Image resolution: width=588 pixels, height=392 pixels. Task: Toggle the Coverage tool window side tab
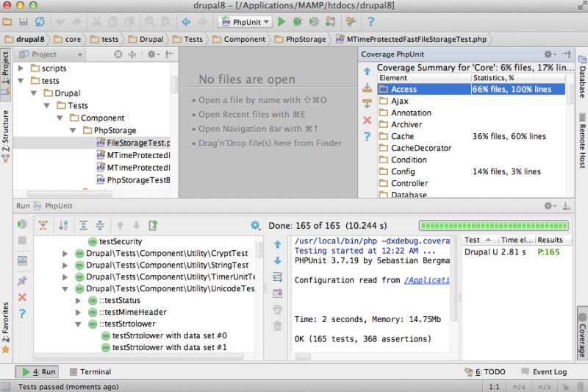pyautogui.click(x=582, y=335)
